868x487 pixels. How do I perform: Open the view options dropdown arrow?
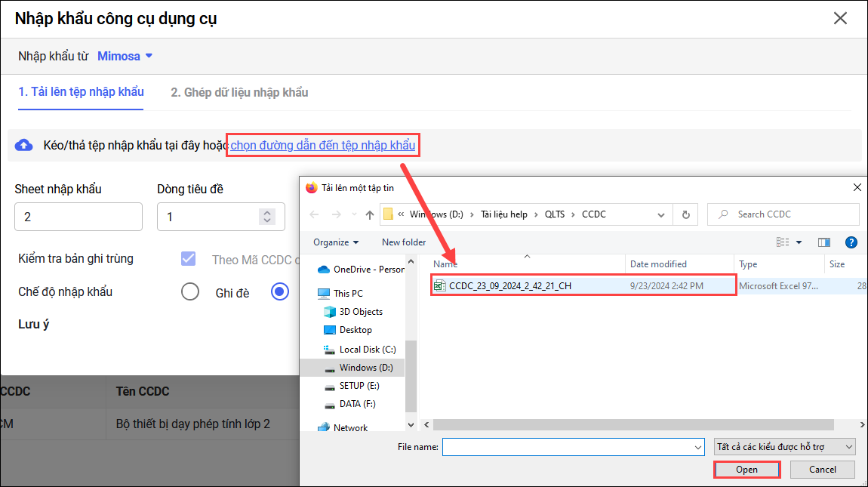[x=799, y=242]
